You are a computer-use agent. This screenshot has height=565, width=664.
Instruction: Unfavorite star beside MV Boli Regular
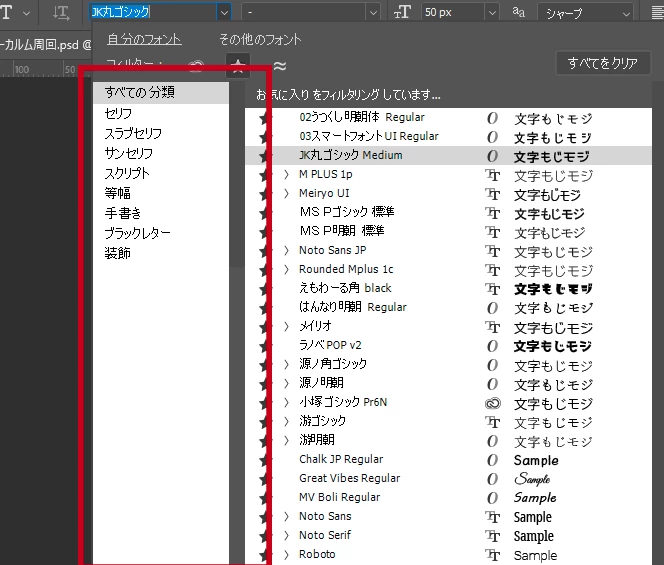tap(265, 498)
